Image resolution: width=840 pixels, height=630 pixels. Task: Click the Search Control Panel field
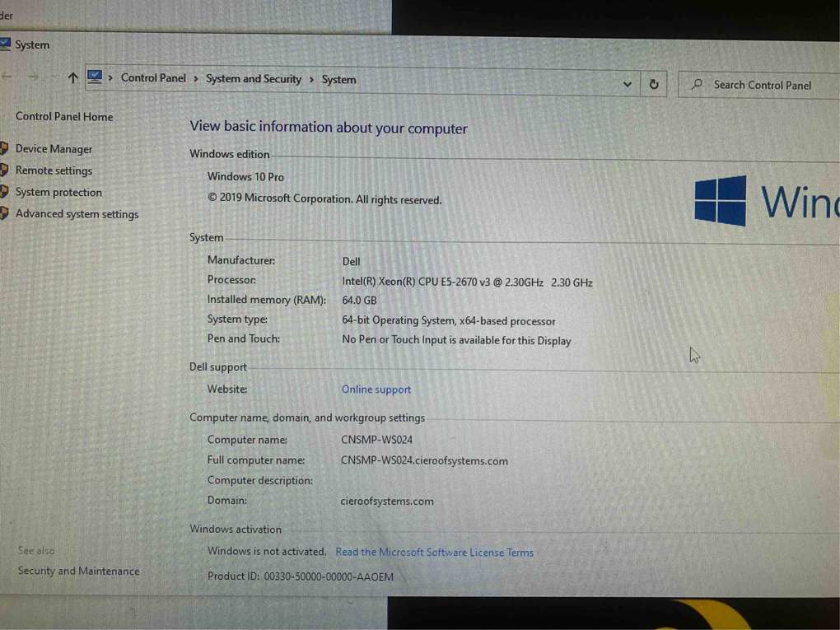pos(758,85)
